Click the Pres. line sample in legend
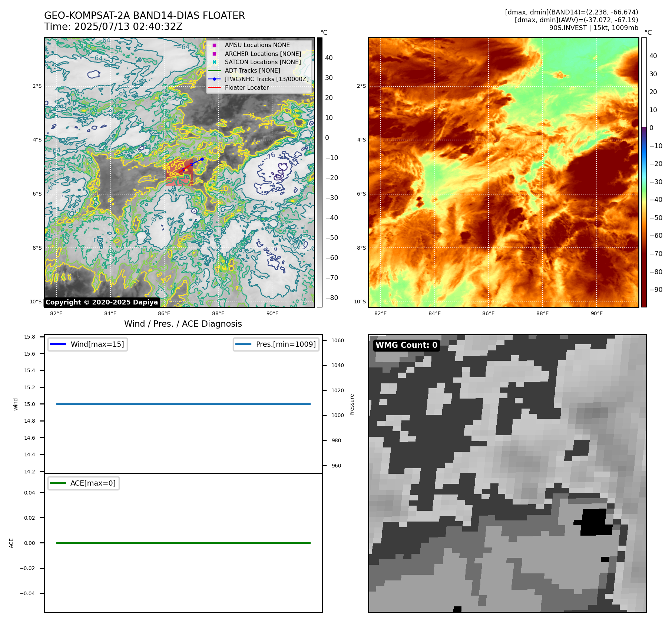 tap(243, 344)
